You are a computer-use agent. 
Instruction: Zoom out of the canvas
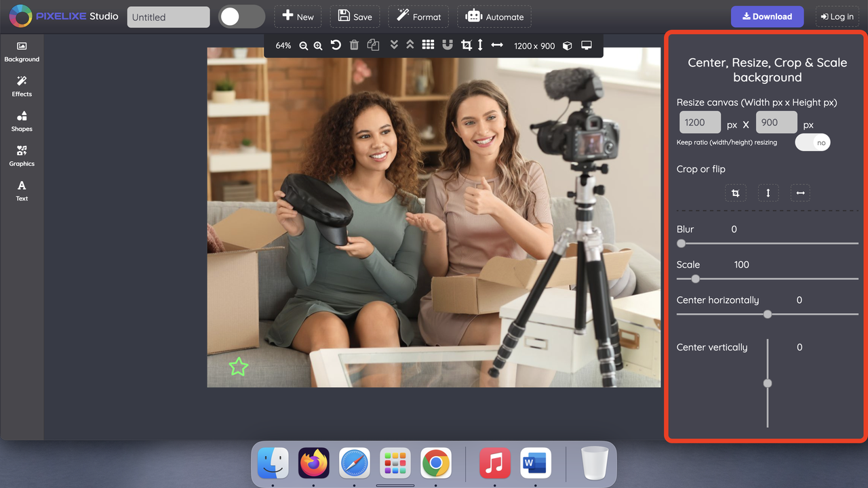304,45
